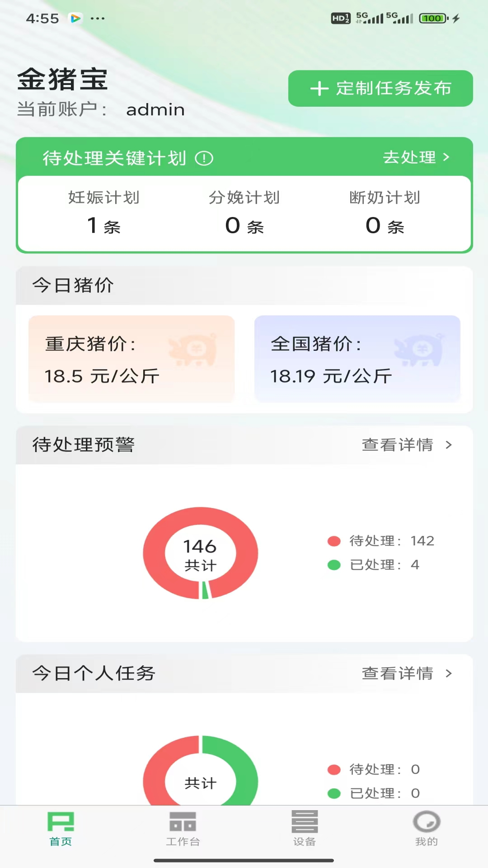488x868 pixels.
Task: Expand 今日个人任务 details chevron
Action: point(449,674)
